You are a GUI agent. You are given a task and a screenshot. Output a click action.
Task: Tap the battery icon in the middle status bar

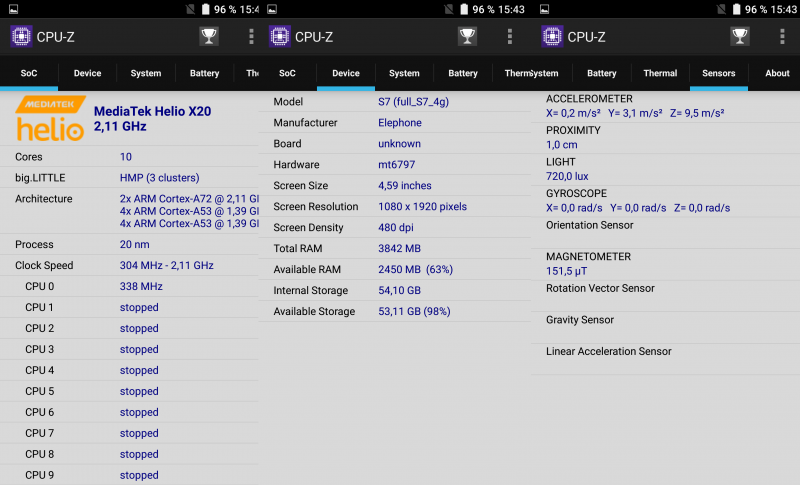click(x=464, y=9)
